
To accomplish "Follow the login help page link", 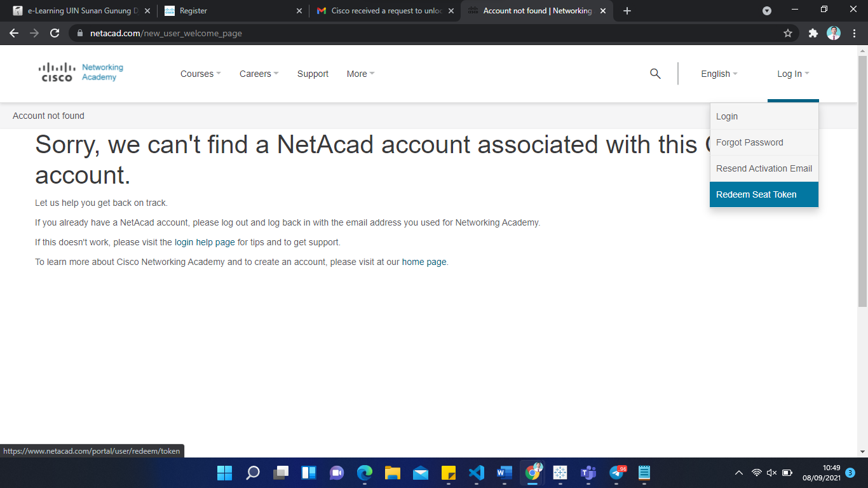I will (x=205, y=242).
